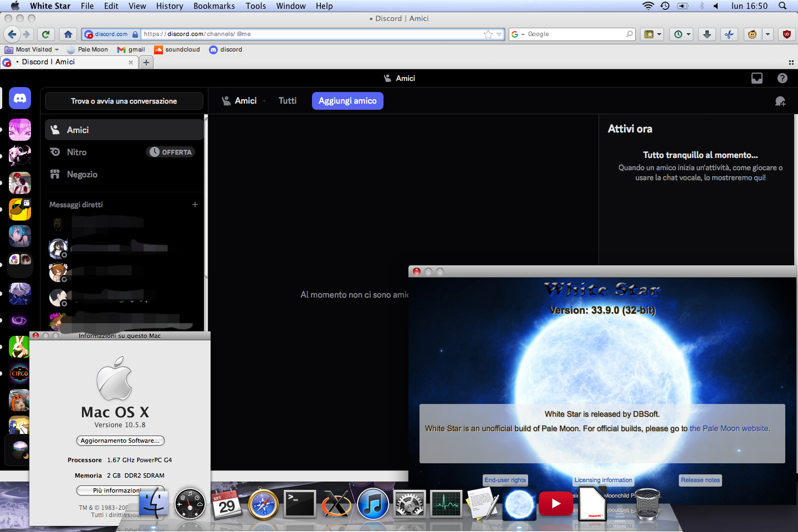This screenshot has height=532, width=798.
Task: Open the soundcloud bookmark
Action: (177, 50)
